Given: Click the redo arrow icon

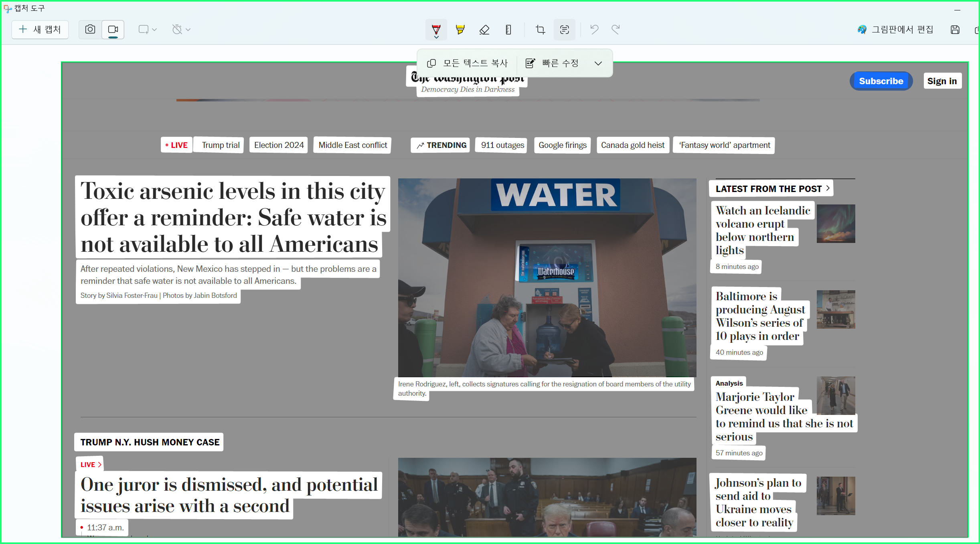Looking at the screenshot, I should [x=616, y=29].
